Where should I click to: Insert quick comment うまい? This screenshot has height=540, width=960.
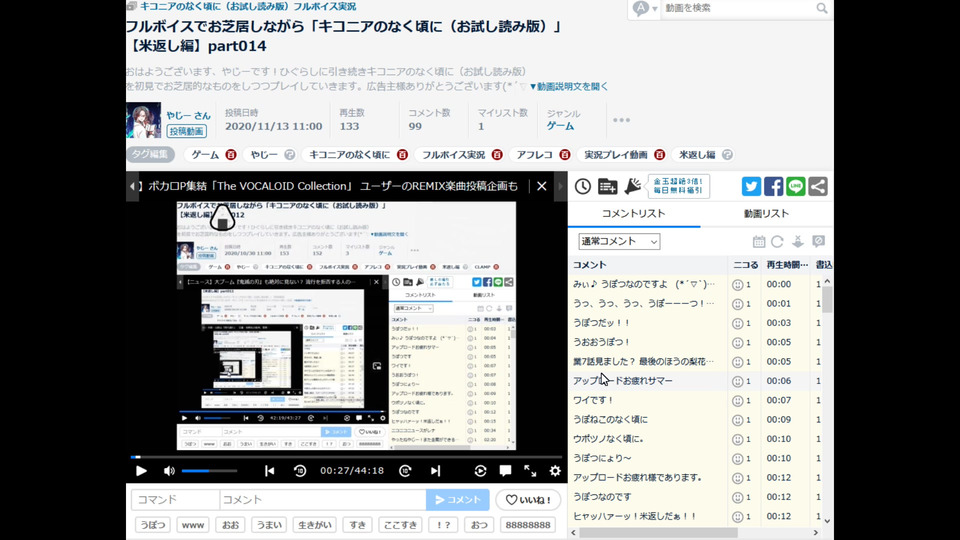pos(269,525)
